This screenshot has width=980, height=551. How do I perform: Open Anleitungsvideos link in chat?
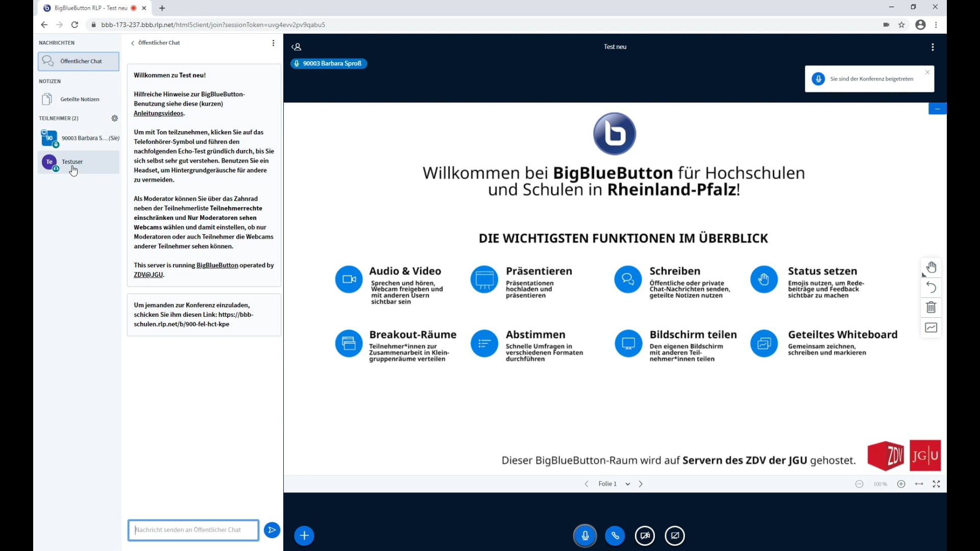pos(158,113)
